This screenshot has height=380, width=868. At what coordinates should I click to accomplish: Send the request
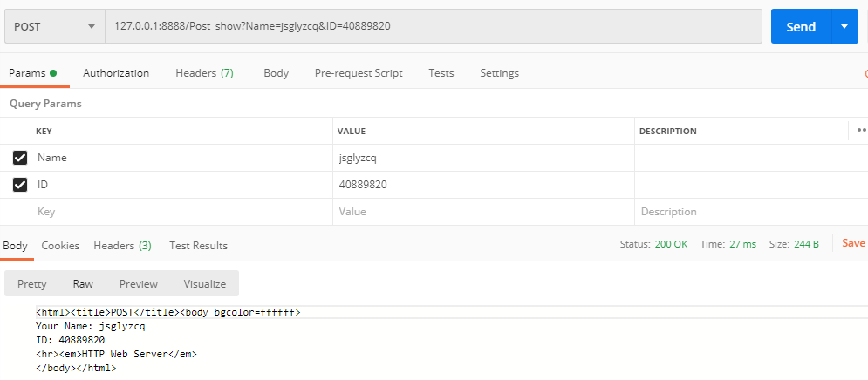pos(801,26)
